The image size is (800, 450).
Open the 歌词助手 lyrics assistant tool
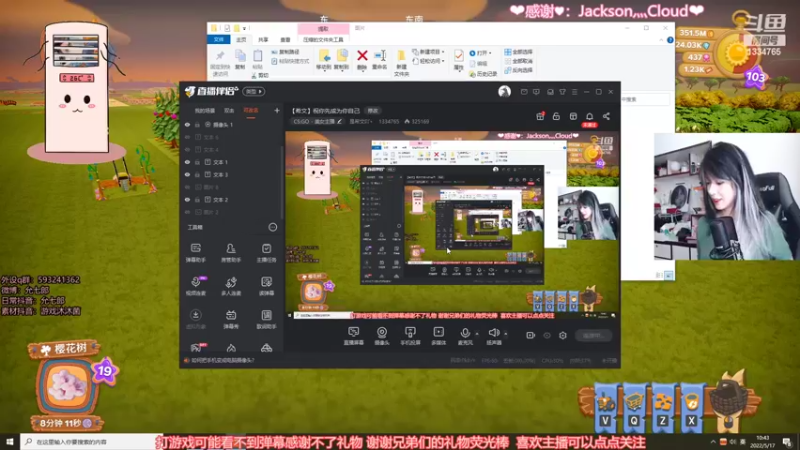pos(266,319)
